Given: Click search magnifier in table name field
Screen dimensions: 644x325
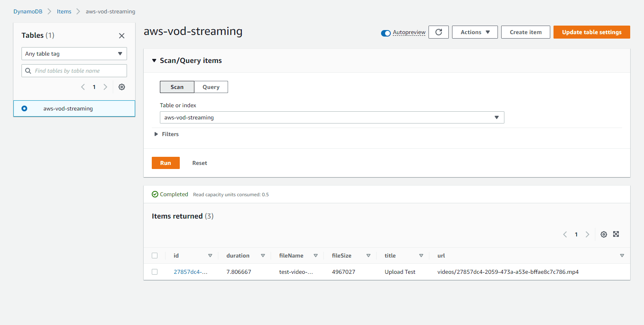Looking at the screenshot, I should click(x=28, y=71).
